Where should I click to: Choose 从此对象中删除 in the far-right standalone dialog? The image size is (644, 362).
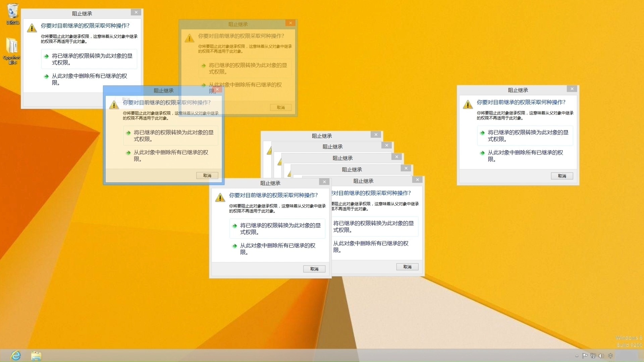[x=525, y=156]
